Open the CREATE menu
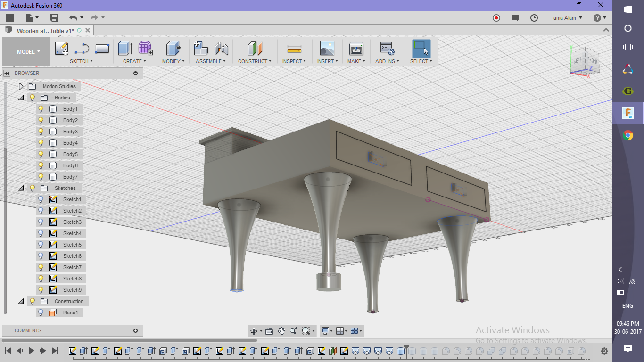 134,61
